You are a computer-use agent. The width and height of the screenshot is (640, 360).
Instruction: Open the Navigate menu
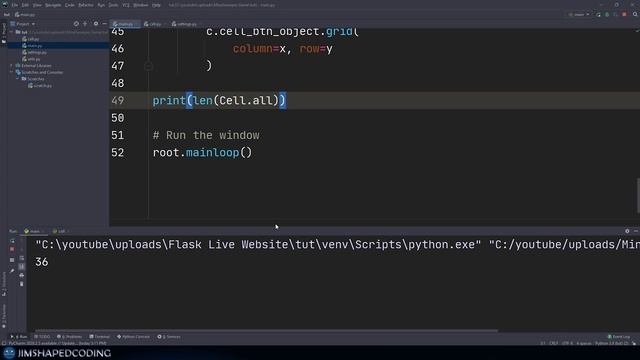click(x=53, y=5)
